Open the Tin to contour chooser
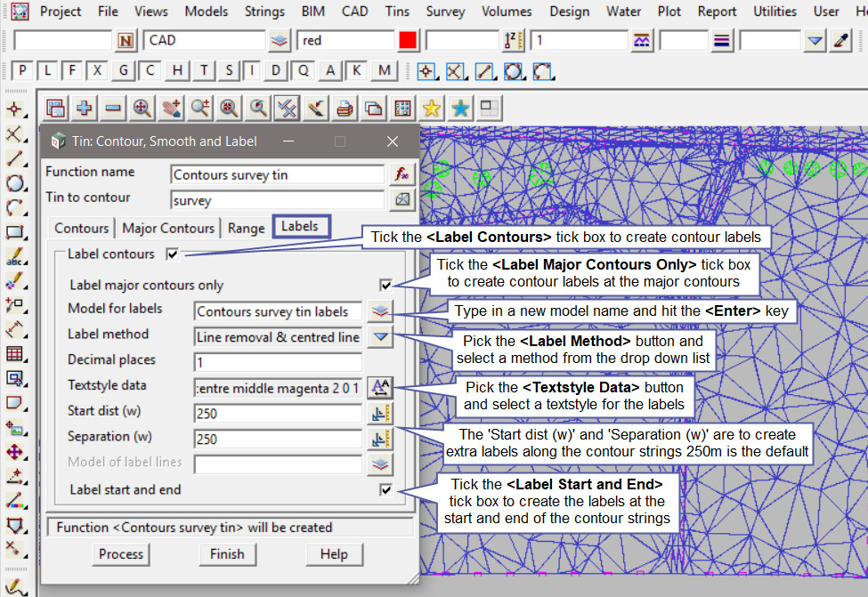This screenshot has height=597, width=868. click(402, 199)
